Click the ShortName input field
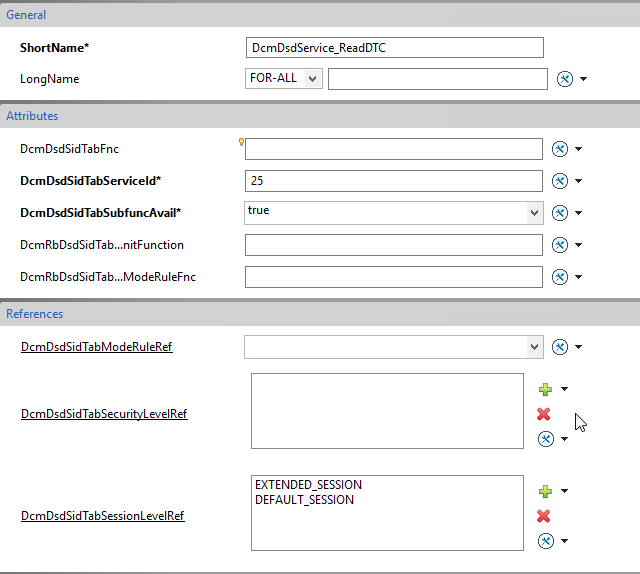The width and height of the screenshot is (640, 574). pyautogui.click(x=395, y=48)
